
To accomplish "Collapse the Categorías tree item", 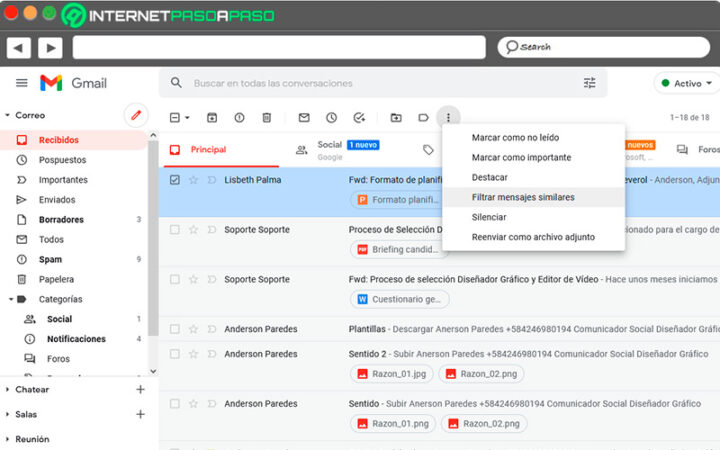I will click(11, 299).
